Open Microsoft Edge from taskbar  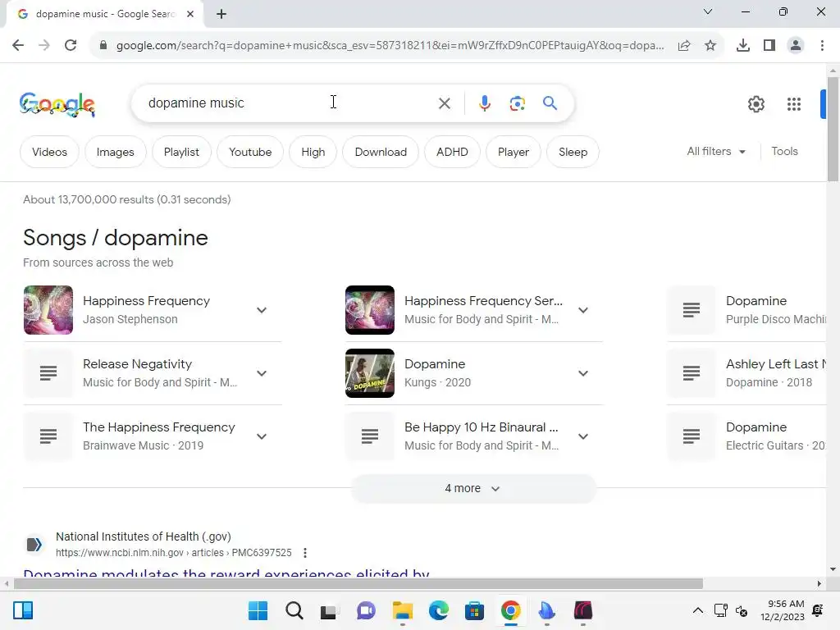point(438,610)
